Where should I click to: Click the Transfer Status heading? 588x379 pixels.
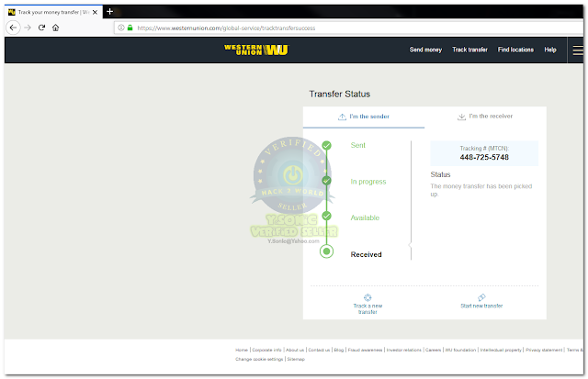coord(339,94)
